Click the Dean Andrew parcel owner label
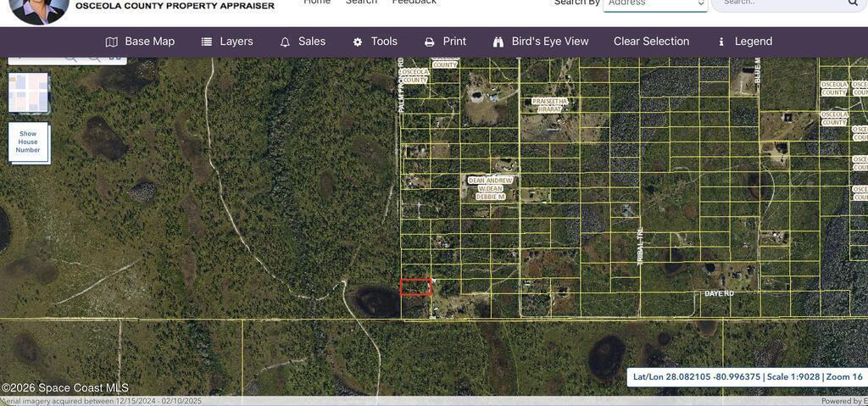 point(490,181)
